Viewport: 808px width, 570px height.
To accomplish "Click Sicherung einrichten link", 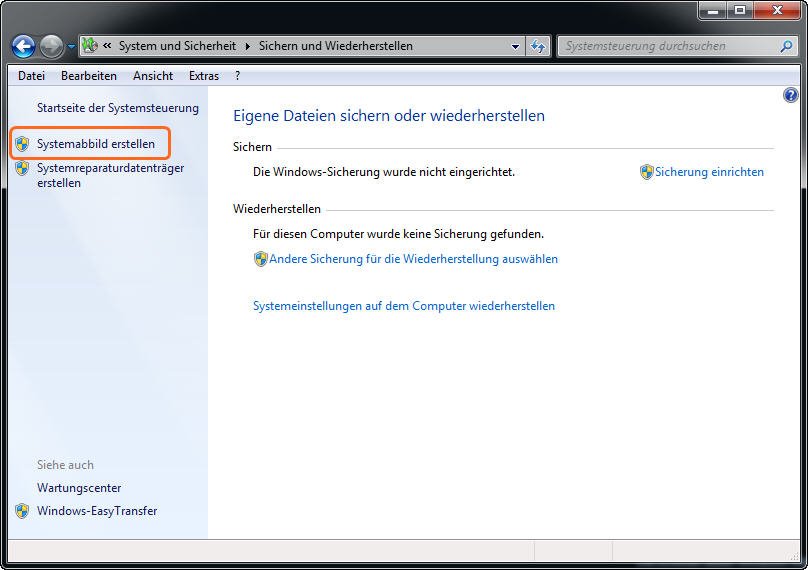I will (709, 172).
